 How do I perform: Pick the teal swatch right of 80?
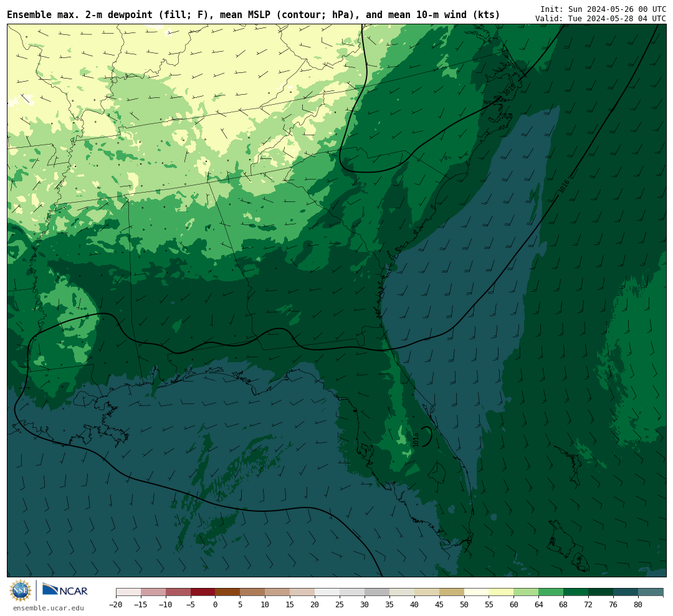[x=651, y=592]
